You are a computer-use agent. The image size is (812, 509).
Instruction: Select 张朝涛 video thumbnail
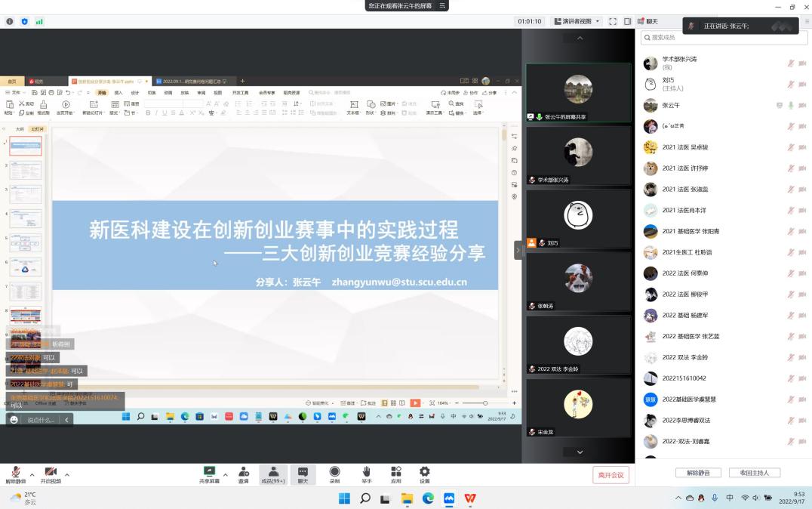coord(578,282)
